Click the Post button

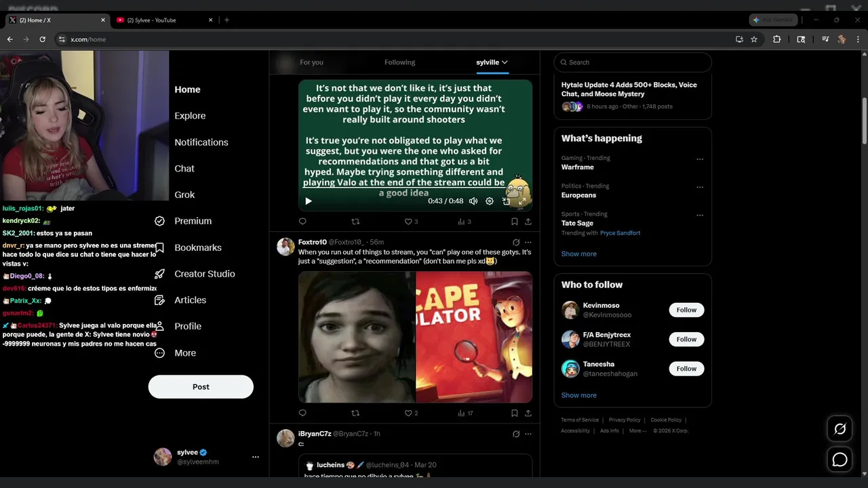[201, 387]
